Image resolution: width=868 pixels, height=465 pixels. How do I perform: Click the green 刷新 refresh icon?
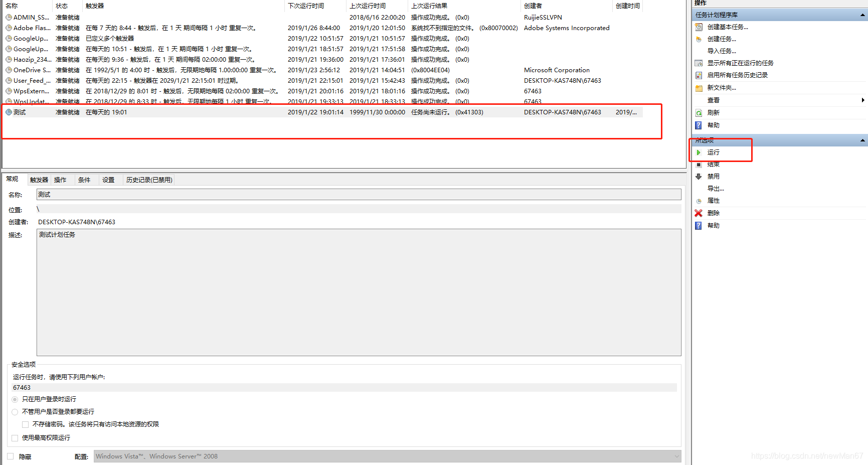[x=699, y=113]
